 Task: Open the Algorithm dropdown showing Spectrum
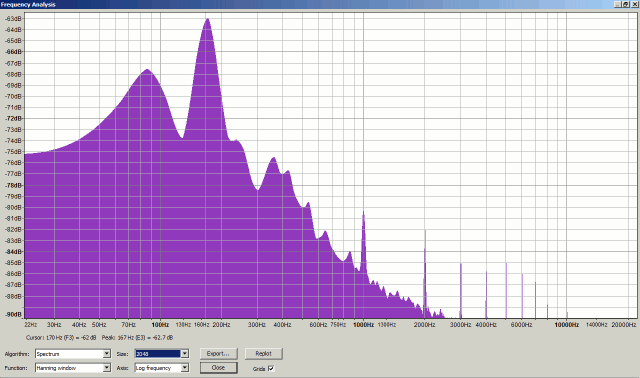73,354
